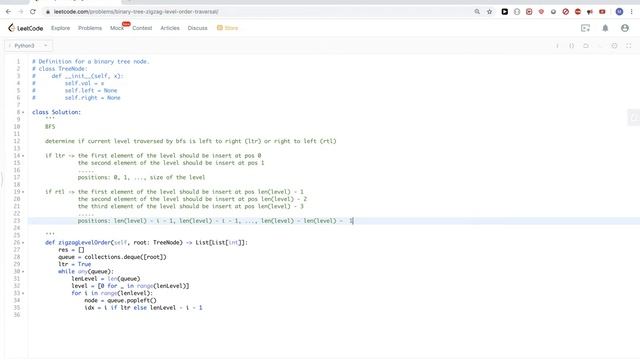Image resolution: width=640 pixels, height=360 pixels.
Task: Open the Mock interview menu item
Action: coord(117,28)
